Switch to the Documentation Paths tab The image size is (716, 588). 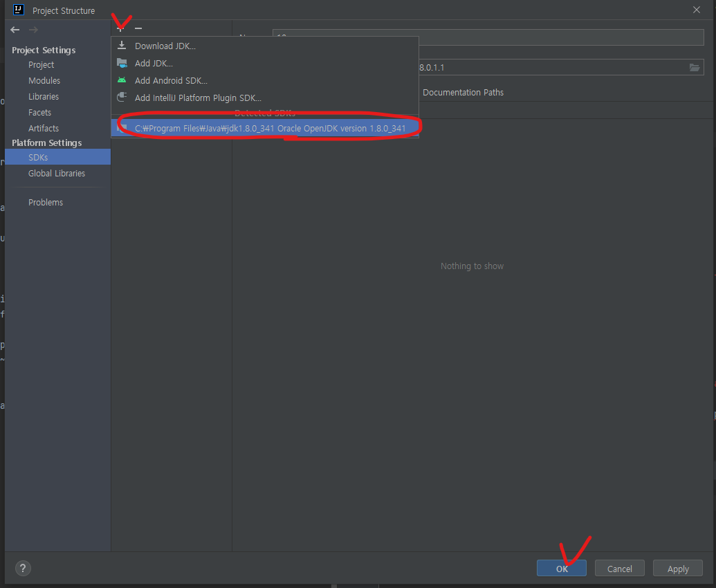[463, 92]
